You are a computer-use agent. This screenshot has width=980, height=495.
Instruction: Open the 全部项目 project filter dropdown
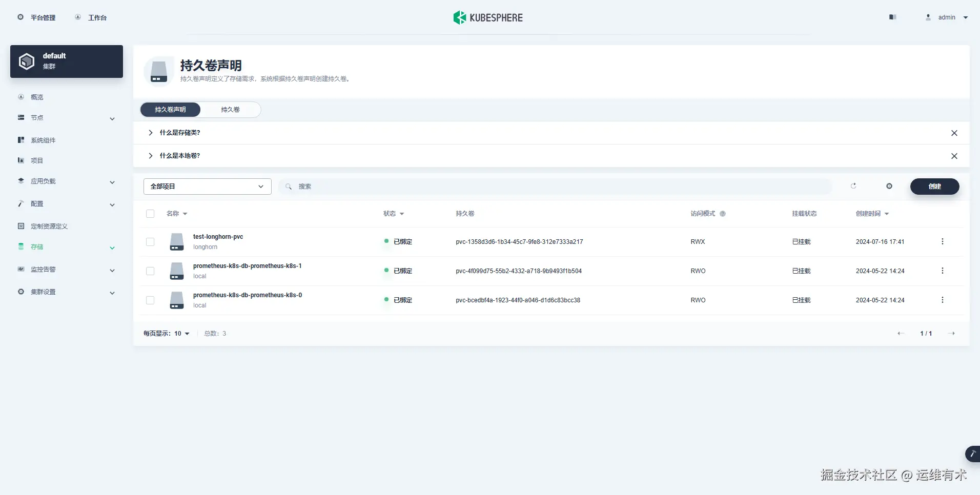click(x=208, y=187)
